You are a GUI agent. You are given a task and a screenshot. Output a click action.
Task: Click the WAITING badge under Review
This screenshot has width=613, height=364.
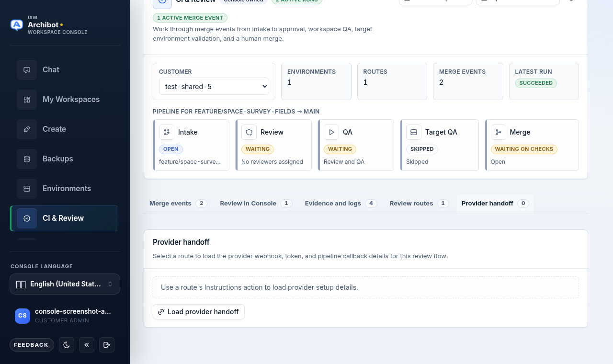(258, 149)
